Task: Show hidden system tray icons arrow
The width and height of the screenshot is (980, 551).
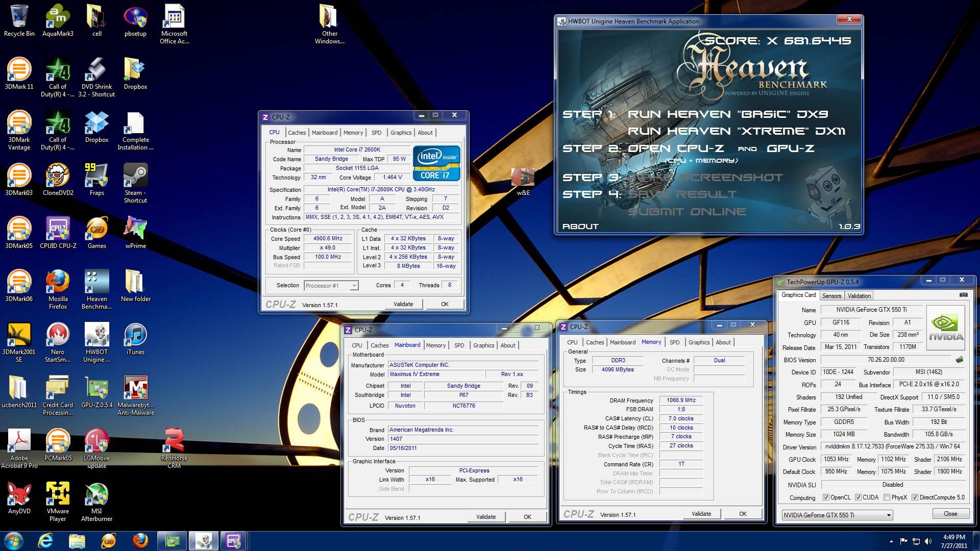Action: (x=891, y=541)
